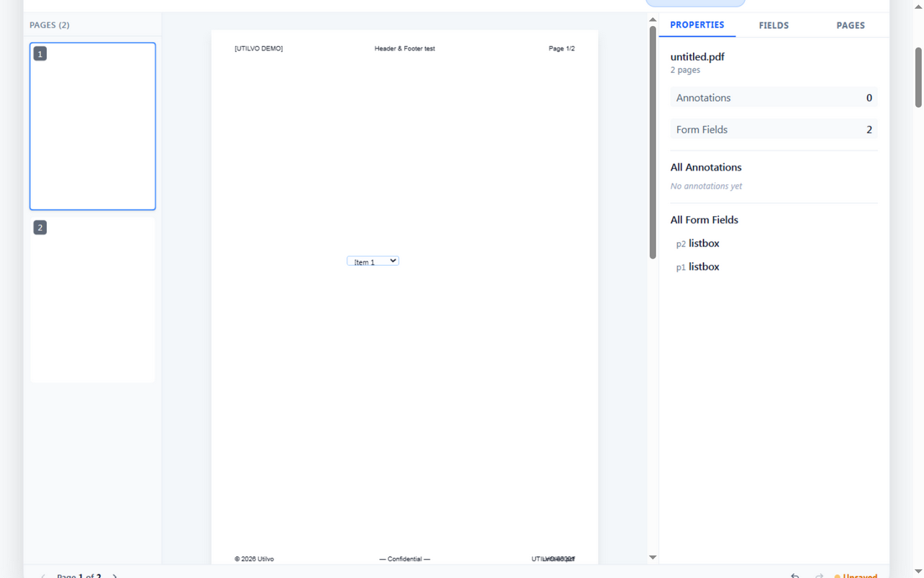The width and height of the screenshot is (924, 578).
Task: Click the browser window's vertical scrollbar thumb
Action: 918,77
